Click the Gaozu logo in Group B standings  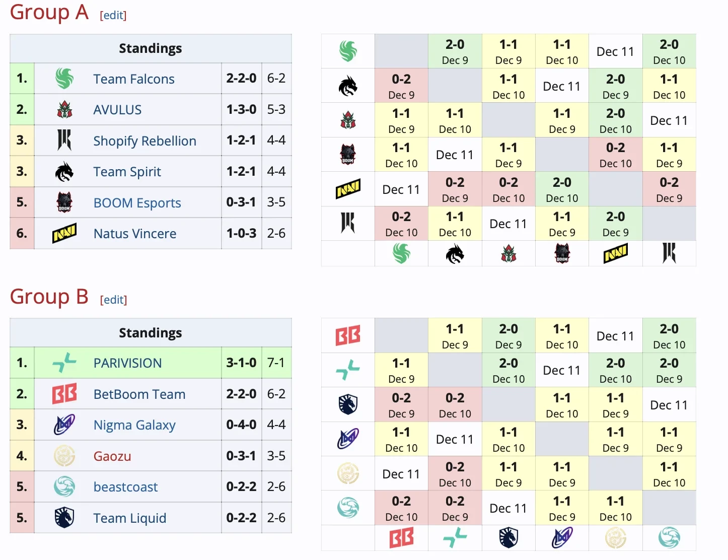pyautogui.click(x=64, y=456)
